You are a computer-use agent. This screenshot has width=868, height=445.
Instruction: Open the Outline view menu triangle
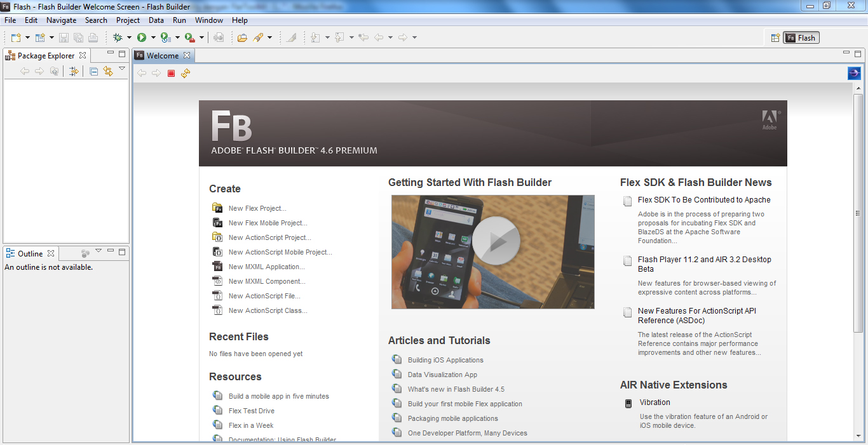pyautogui.click(x=98, y=251)
